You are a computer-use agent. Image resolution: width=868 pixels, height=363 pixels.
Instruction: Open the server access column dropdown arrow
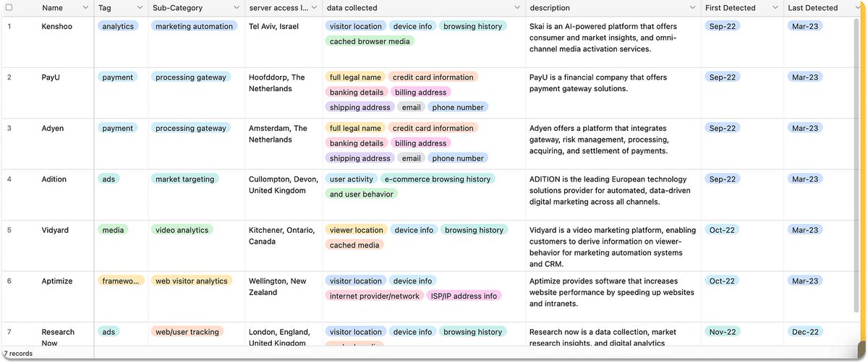[x=314, y=8]
